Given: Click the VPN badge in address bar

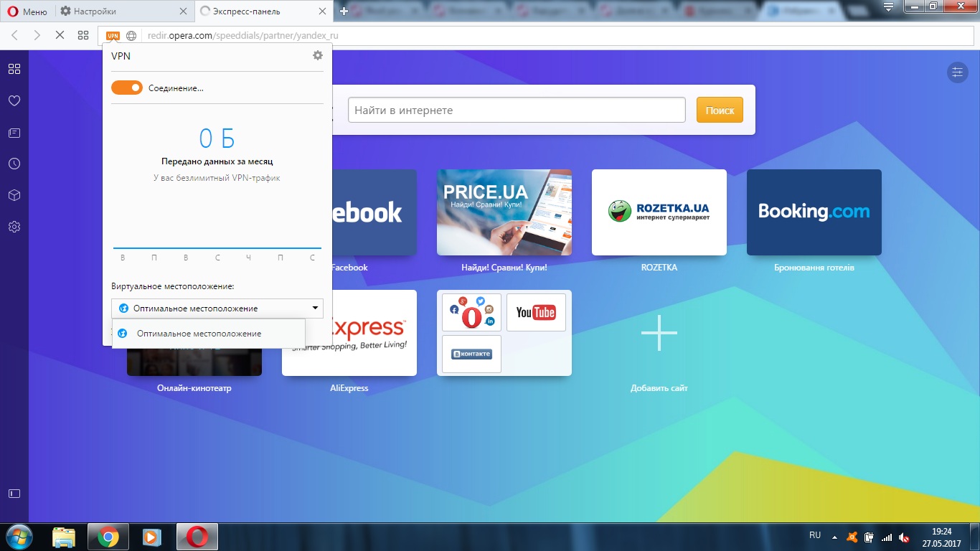Looking at the screenshot, I should (x=113, y=35).
